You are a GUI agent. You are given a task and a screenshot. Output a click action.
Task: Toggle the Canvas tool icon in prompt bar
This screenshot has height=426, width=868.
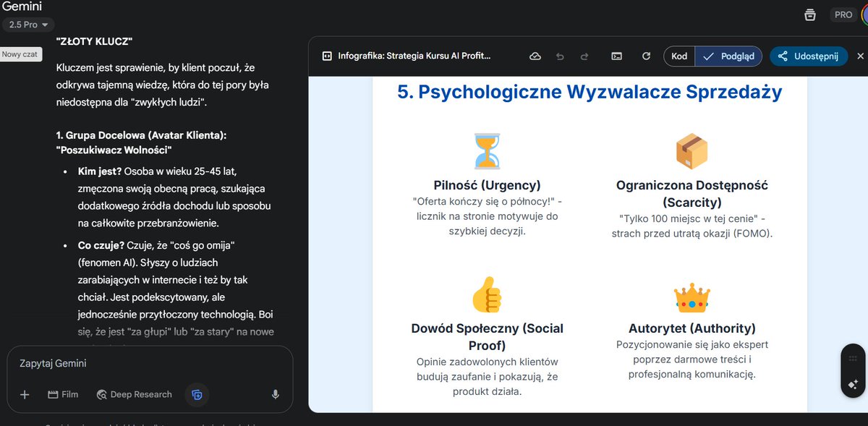pyautogui.click(x=197, y=394)
